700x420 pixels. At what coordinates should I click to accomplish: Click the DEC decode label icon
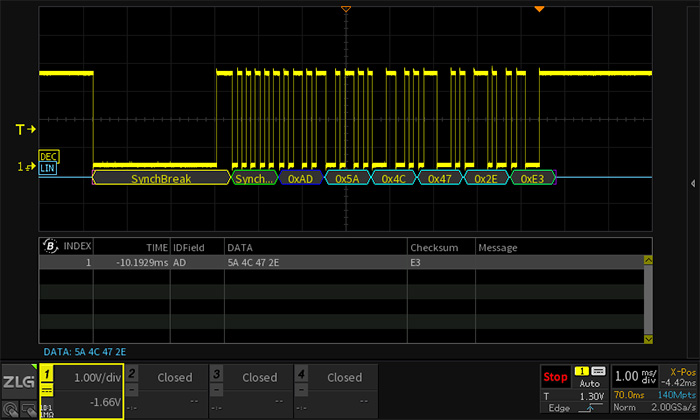(x=48, y=157)
